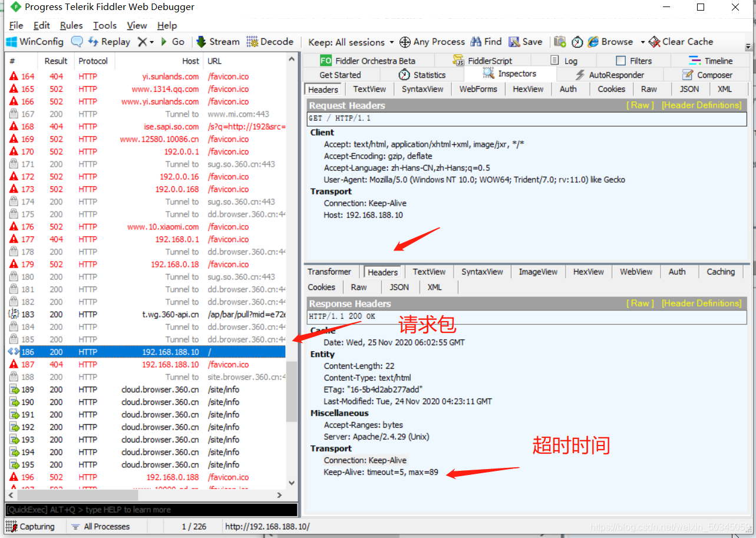
Task: Switch to the Composer tab
Action: click(x=707, y=75)
